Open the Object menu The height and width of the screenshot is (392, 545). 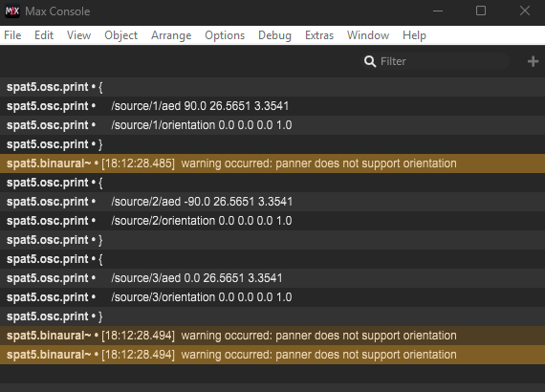(x=121, y=35)
